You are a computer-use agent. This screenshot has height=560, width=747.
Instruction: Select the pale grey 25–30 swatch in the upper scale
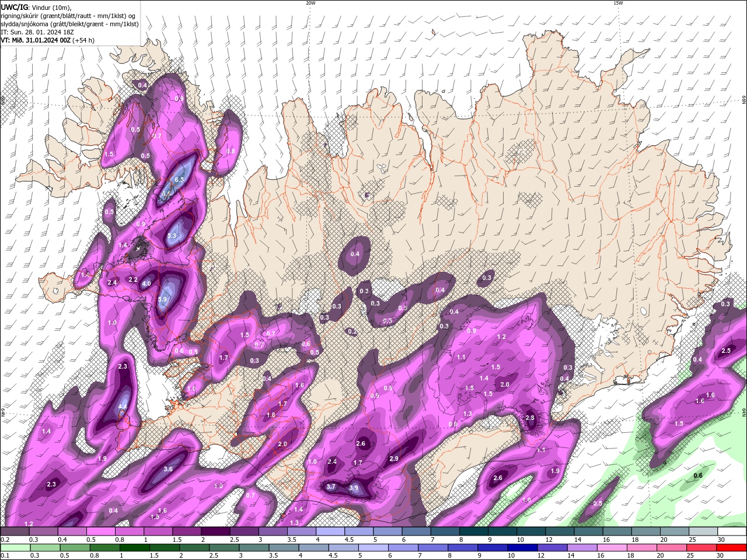coord(703,531)
